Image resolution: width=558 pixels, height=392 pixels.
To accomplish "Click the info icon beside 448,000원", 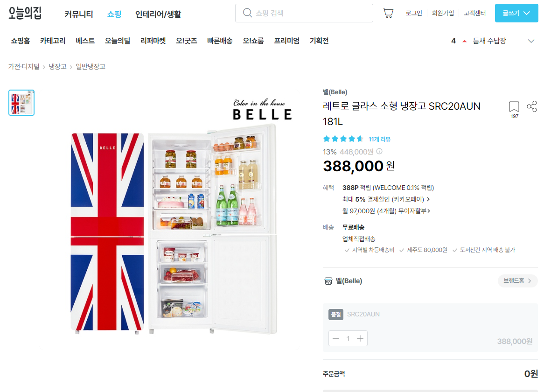I will [x=379, y=151].
